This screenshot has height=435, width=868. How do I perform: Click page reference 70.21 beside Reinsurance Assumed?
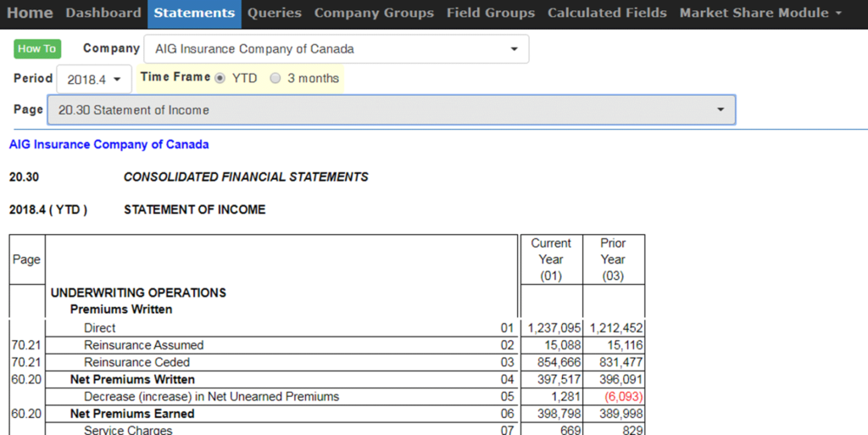point(25,345)
